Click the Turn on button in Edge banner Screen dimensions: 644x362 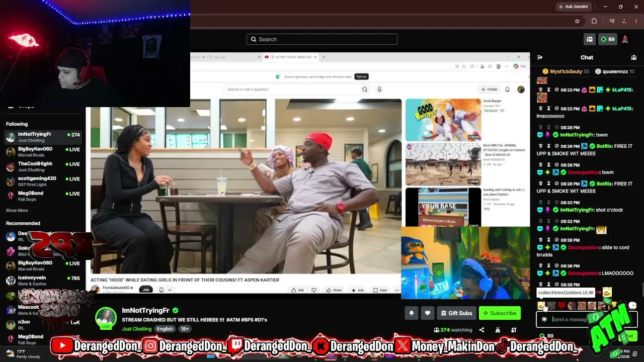point(361,76)
